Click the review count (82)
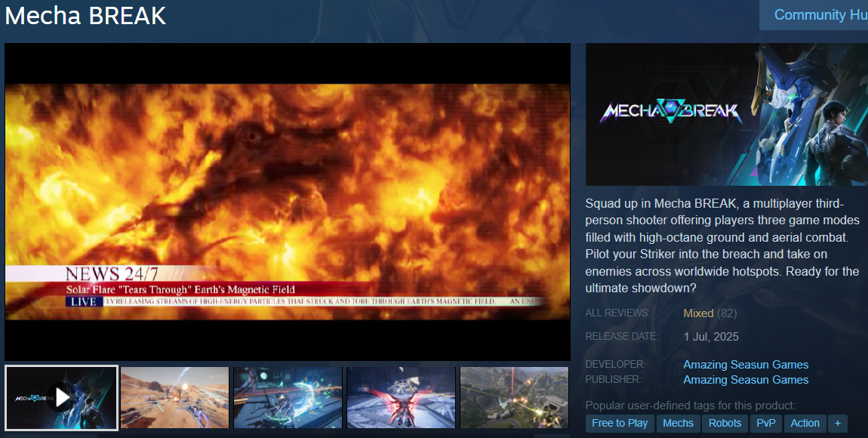Image resolution: width=868 pixels, height=438 pixels. [727, 313]
